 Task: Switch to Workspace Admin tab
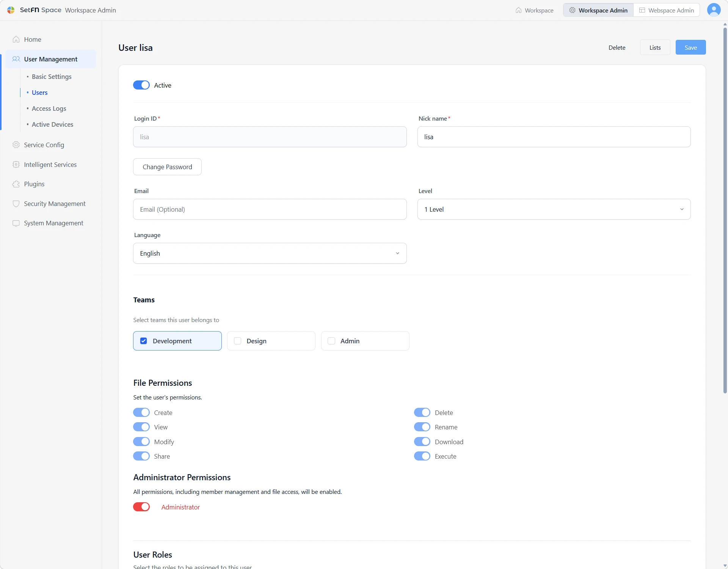598,10
